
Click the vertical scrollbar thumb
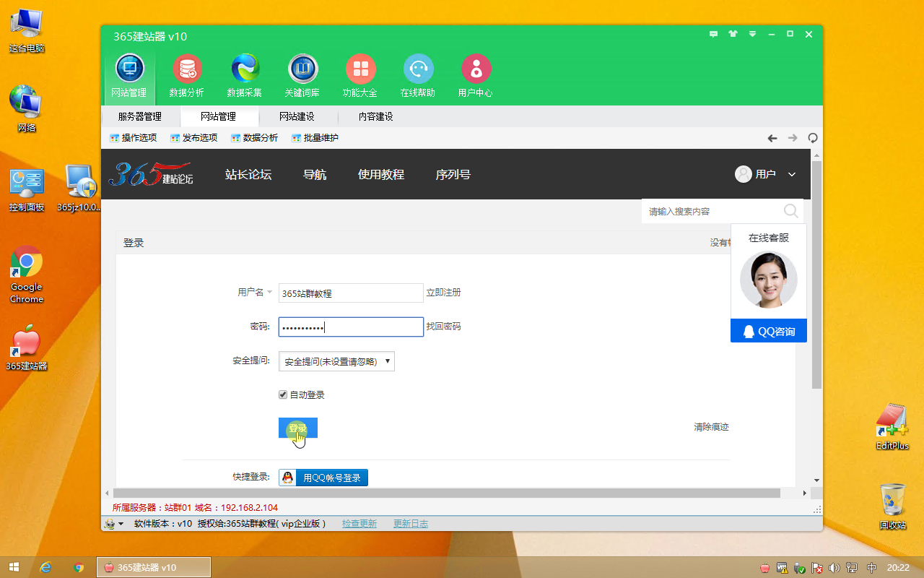pos(816,275)
